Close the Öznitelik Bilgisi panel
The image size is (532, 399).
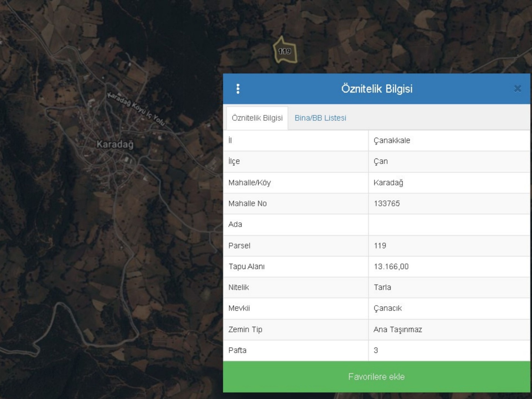[x=517, y=89]
